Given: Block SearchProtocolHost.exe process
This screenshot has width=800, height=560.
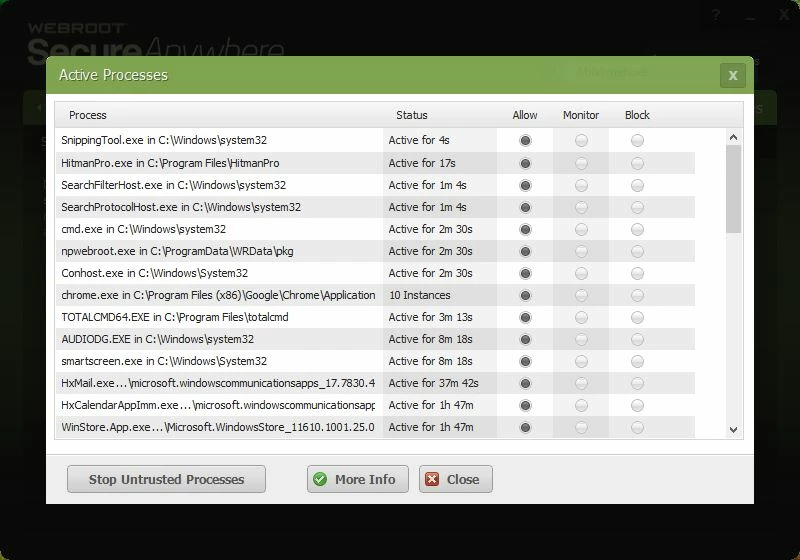Looking at the screenshot, I should click(637, 207).
